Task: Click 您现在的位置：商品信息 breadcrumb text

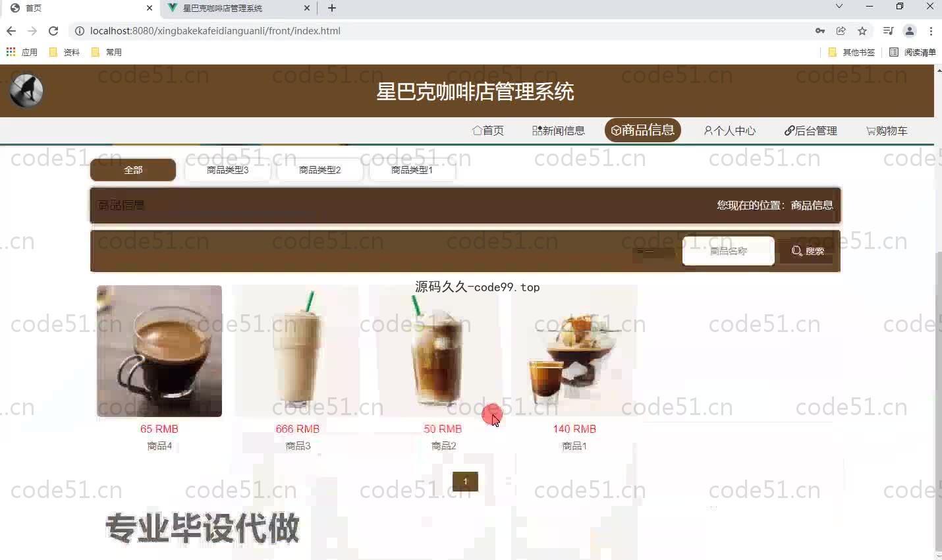Action: point(775,206)
